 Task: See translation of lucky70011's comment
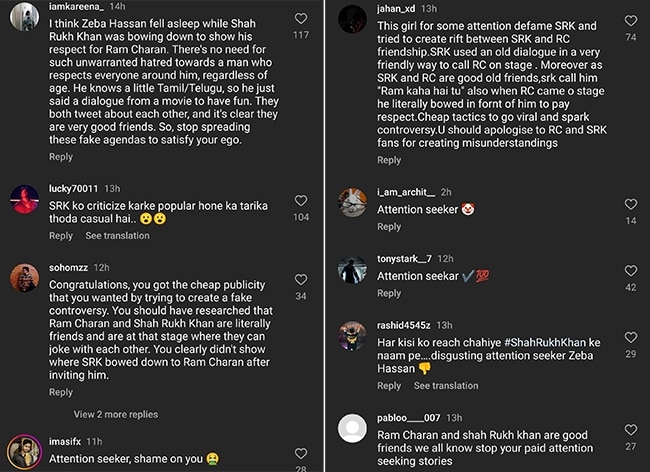click(118, 236)
